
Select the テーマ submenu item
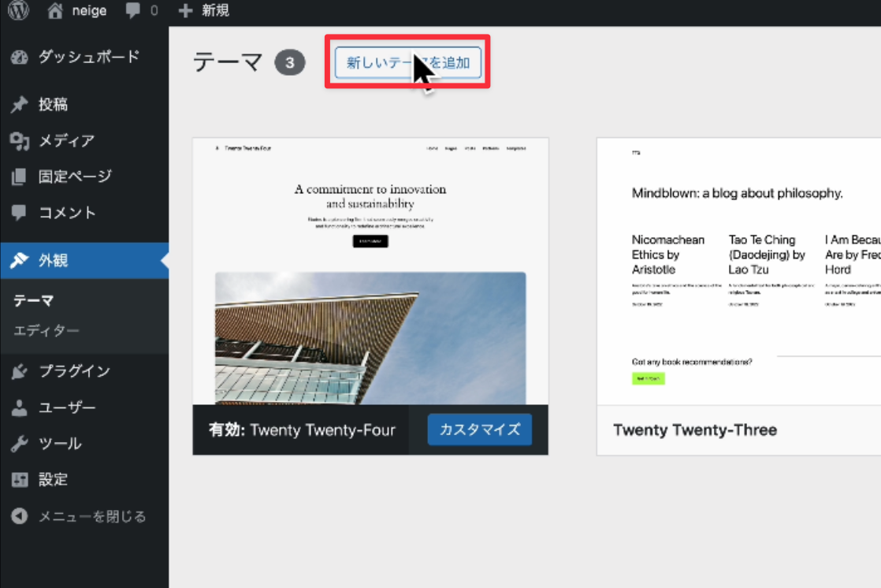(x=33, y=300)
